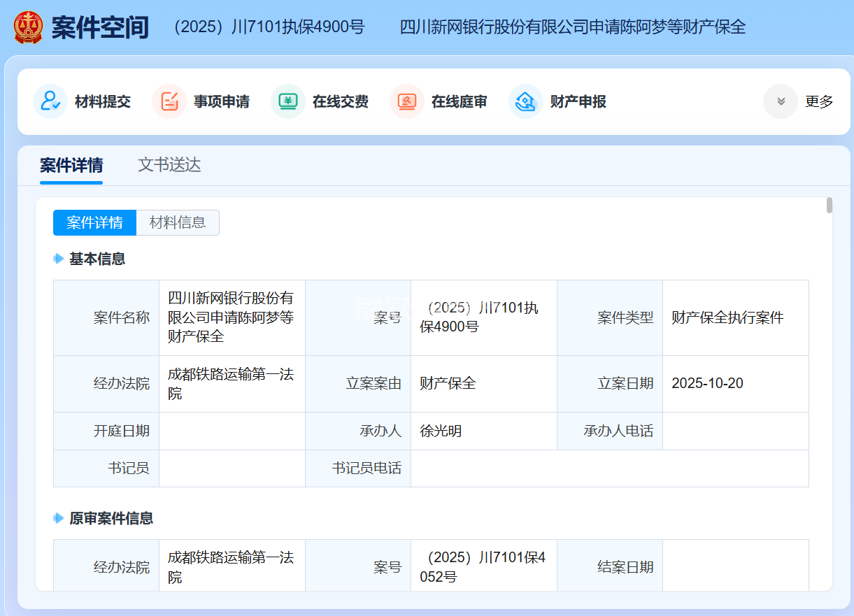Select the blue 案件详情 sub-tab button
854x616 pixels.
(x=94, y=222)
